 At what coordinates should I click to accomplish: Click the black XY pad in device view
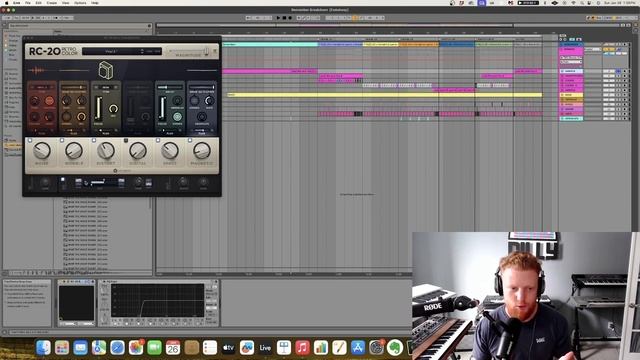coord(76,303)
